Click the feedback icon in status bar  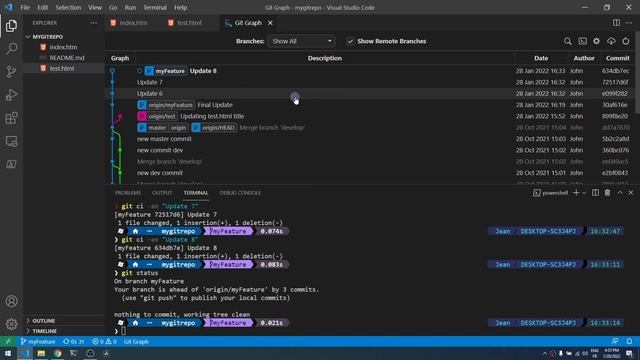click(615, 342)
